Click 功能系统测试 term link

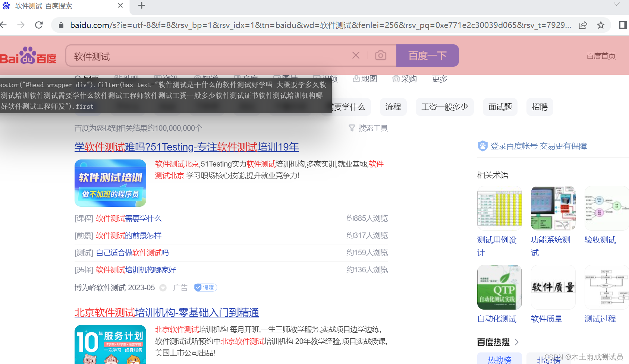coord(550,246)
